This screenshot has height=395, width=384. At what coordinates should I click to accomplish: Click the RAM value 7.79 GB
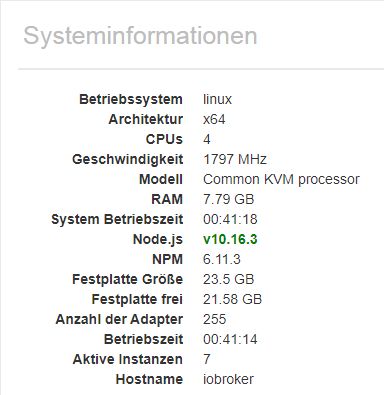tap(228, 199)
